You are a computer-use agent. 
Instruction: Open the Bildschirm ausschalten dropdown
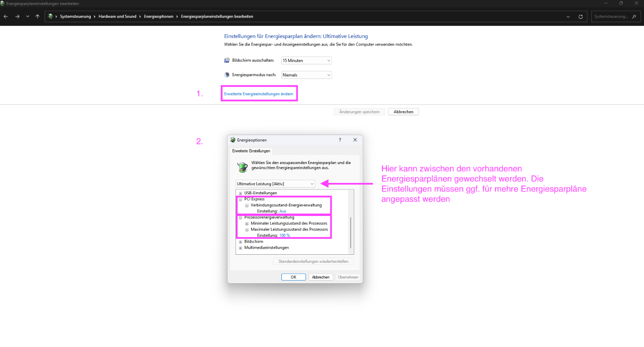(x=306, y=60)
